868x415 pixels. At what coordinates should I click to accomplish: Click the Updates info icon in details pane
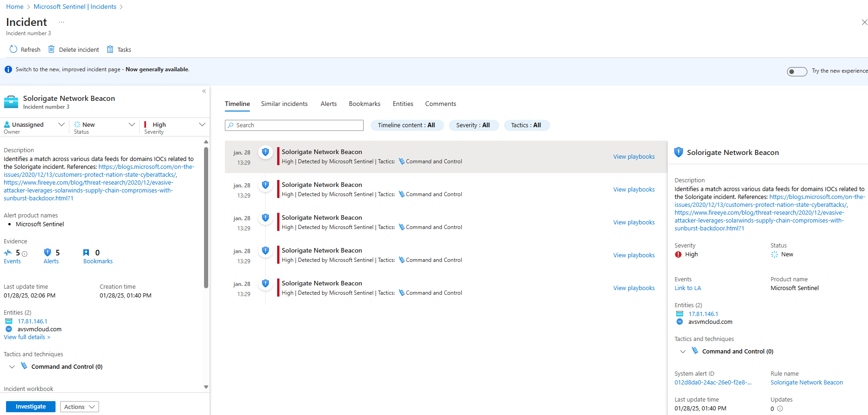(780, 409)
